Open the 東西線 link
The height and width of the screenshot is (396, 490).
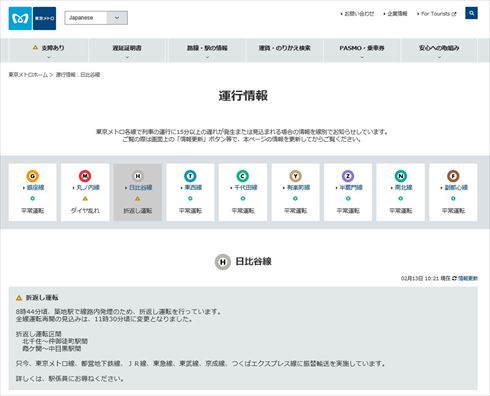click(193, 188)
